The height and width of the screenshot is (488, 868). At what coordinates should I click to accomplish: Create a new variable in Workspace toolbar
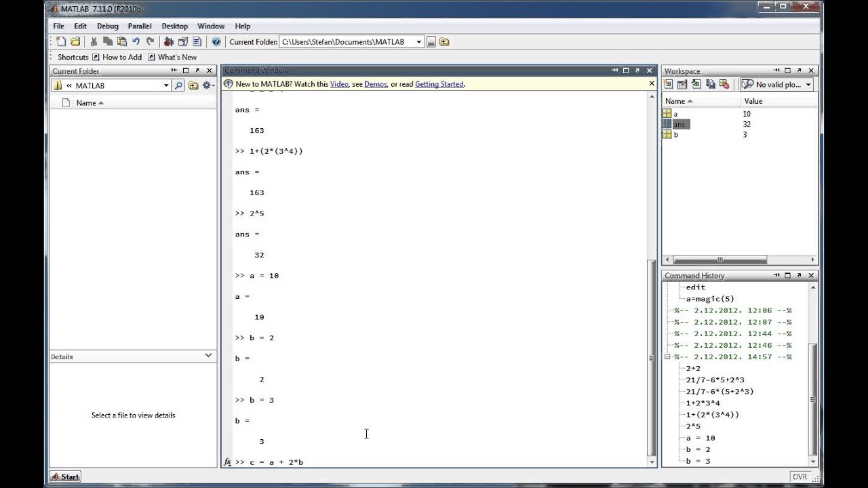(669, 85)
